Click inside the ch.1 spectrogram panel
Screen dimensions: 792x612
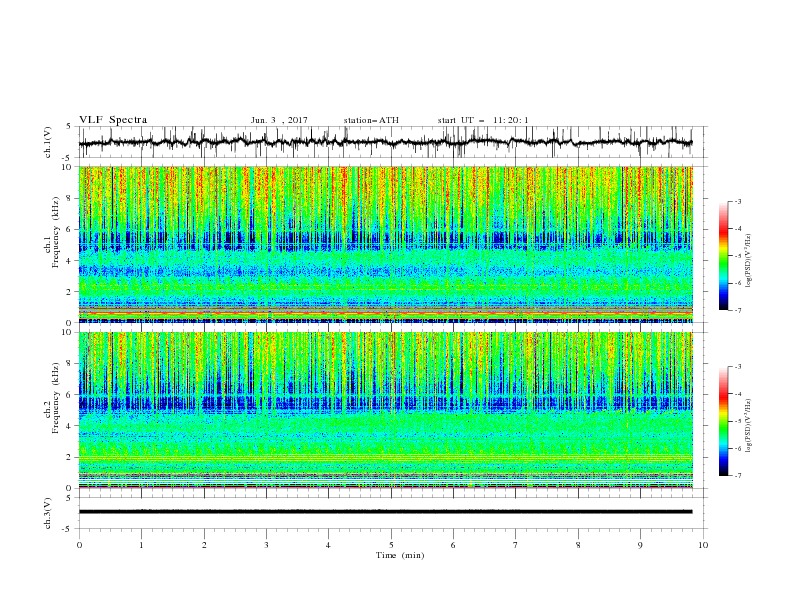[385, 244]
